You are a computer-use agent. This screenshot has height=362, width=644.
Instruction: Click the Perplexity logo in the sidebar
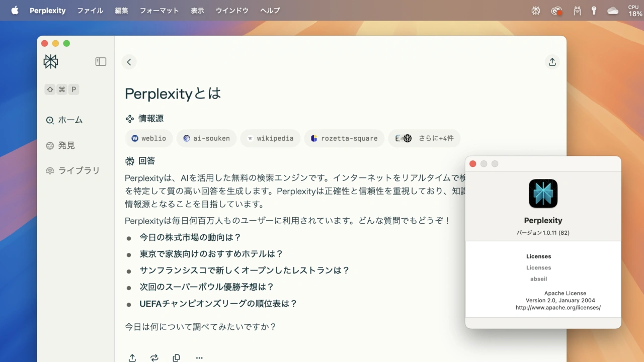click(51, 61)
